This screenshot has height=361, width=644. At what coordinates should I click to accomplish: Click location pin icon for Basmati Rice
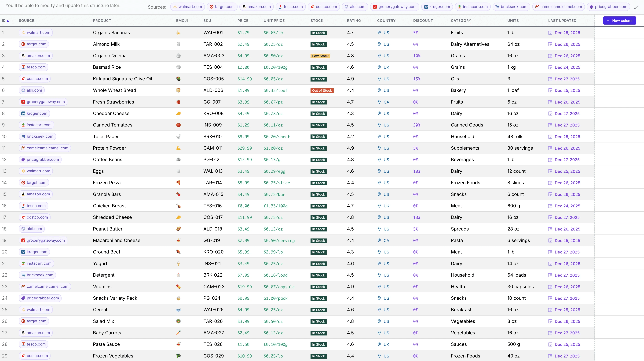379,67
